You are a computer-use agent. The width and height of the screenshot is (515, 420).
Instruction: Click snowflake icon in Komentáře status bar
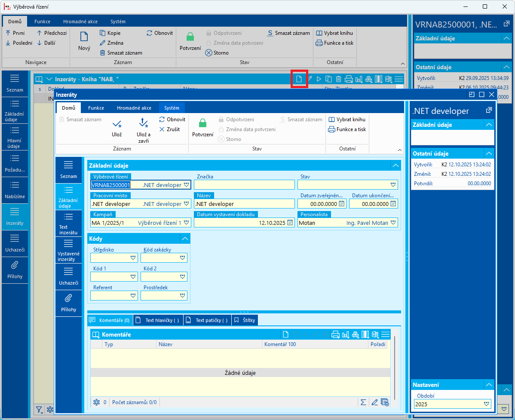[96, 402]
